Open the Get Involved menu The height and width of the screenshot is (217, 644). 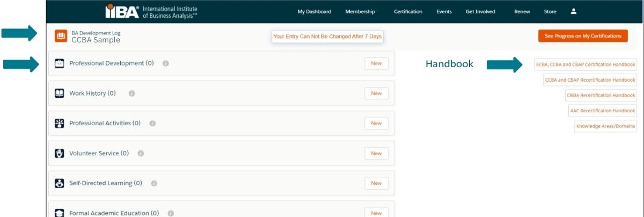[480, 12]
